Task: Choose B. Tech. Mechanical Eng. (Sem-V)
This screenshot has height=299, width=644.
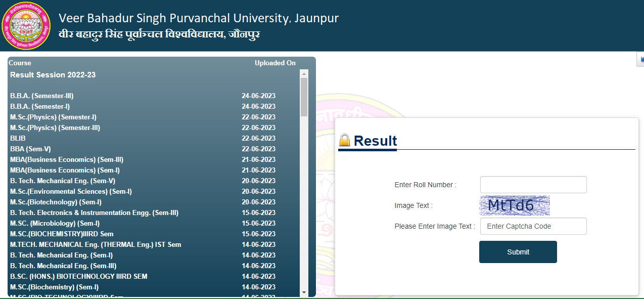Action: tap(63, 181)
